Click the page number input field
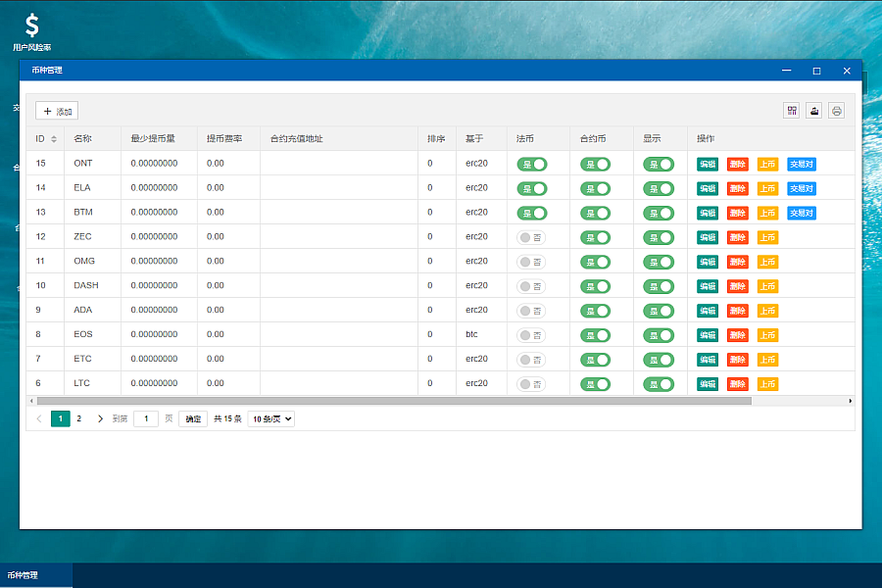 pos(146,418)
